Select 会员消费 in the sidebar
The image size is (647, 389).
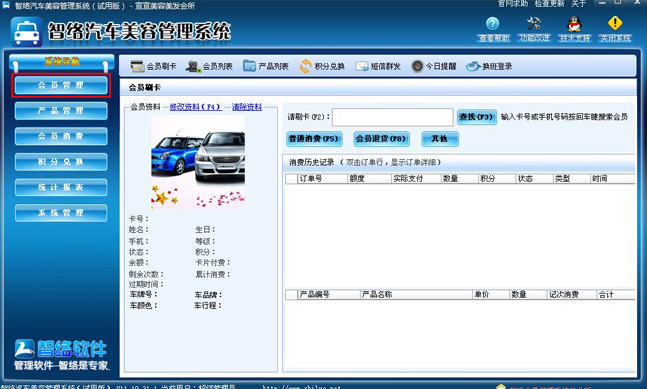click(61, 137)
